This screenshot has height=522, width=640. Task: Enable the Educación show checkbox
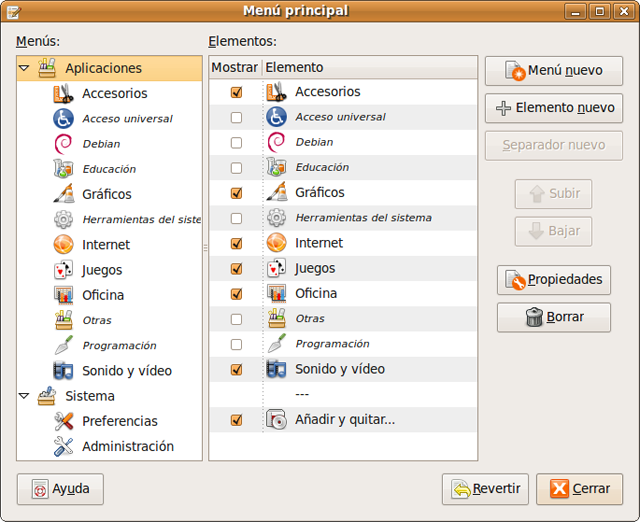point(236,168)
